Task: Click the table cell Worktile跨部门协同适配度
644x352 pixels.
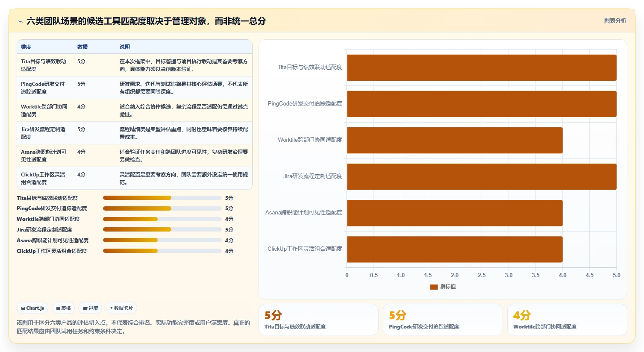Action: point(44,110)
